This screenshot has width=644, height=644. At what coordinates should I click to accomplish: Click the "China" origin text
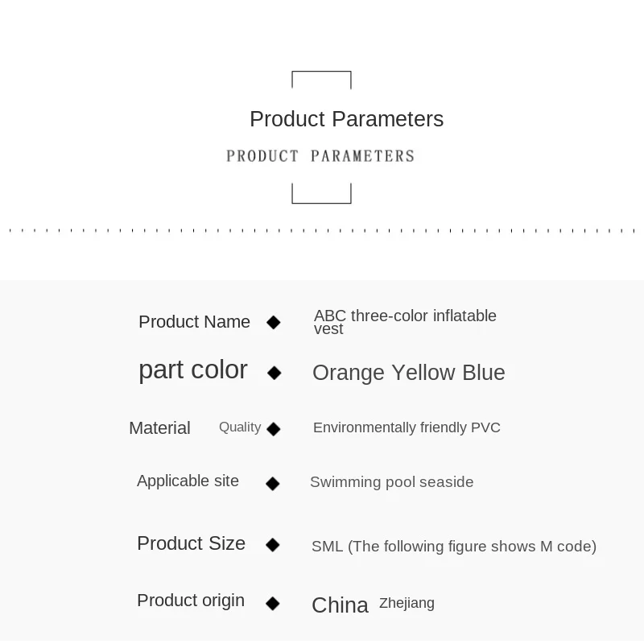point(340,605)
